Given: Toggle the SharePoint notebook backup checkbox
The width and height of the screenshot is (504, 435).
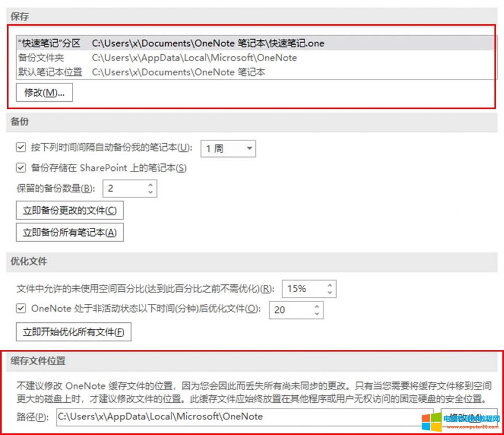Looking at the screenshot, I should click(x=21, y=168).
